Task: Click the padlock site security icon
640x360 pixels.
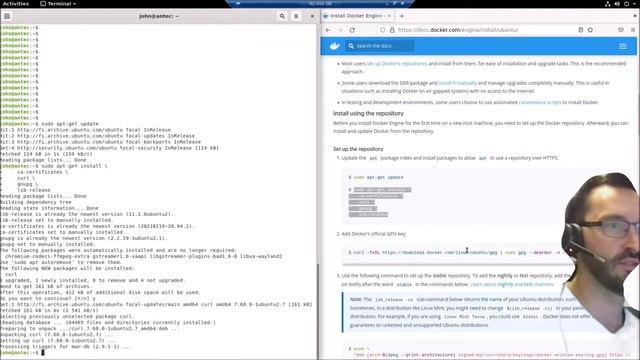Action: point(392,30)
